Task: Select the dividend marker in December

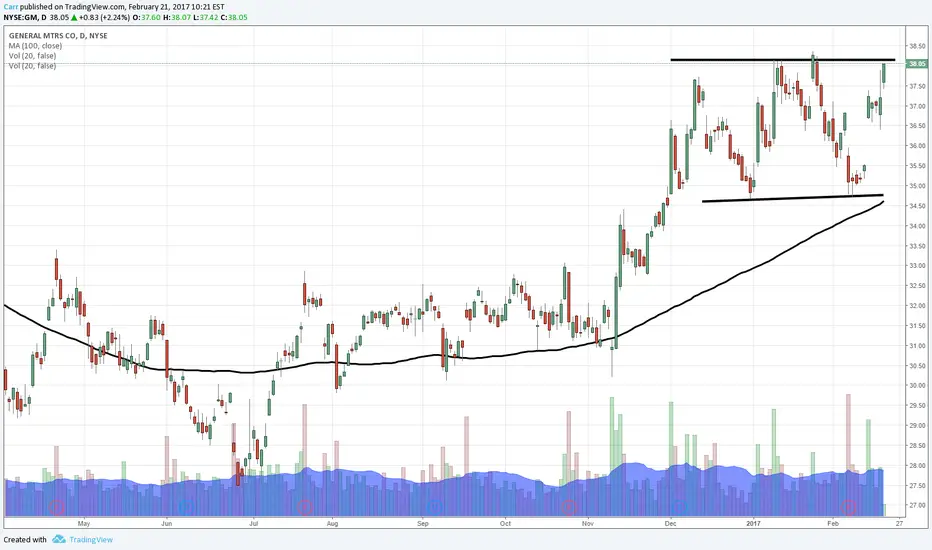Action: 680,507
